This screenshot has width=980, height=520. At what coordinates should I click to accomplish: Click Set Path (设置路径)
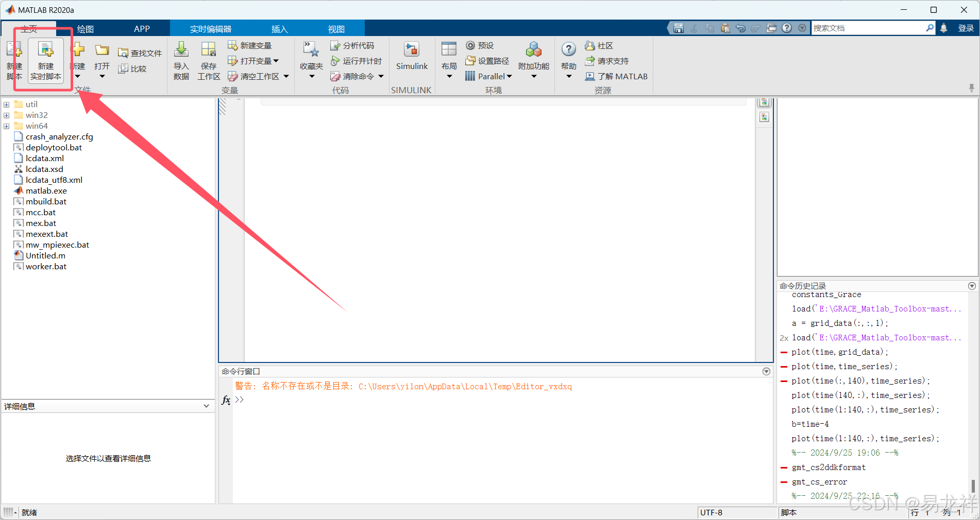pos(487,61)
